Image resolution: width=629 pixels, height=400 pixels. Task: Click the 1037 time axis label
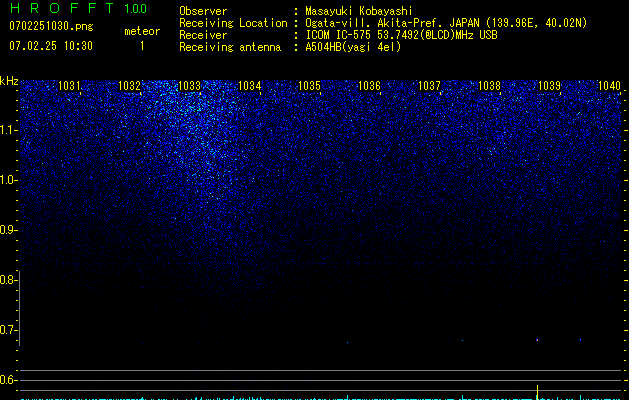[x=429, y=85]
